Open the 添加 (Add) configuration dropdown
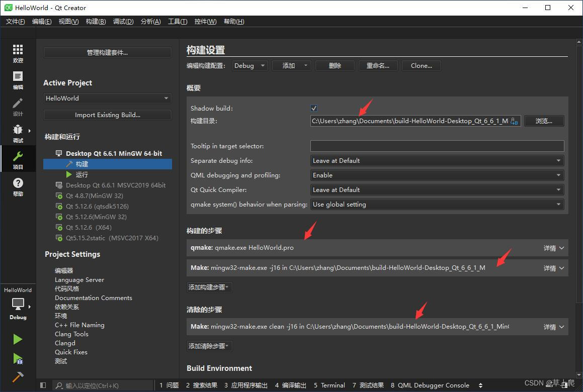 pyautogui.click(x=291, y=66)
